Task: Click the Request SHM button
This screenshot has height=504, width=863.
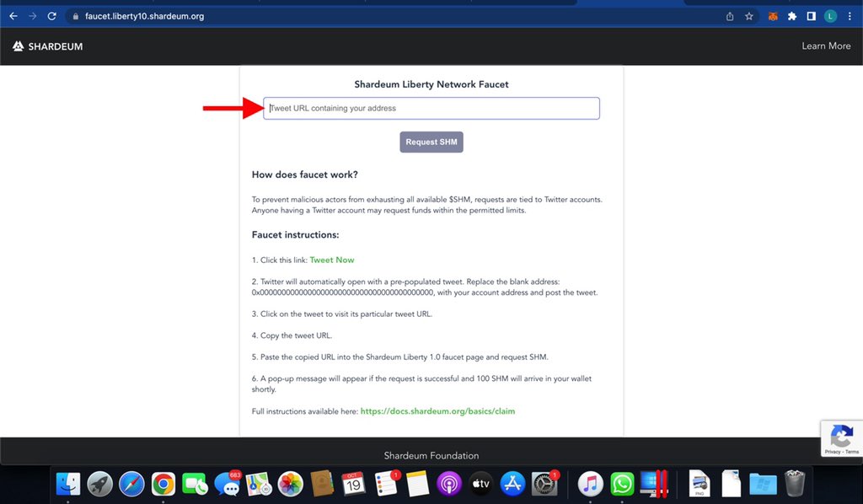Action: click(431, 142)
